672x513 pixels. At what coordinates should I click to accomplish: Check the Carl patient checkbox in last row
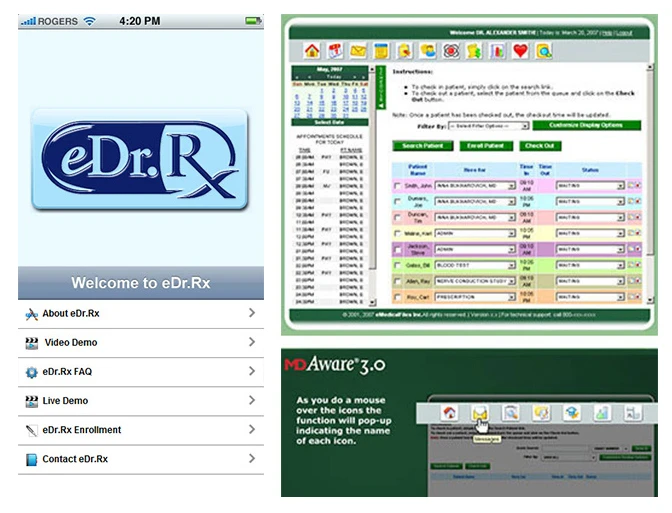(397, 297)
